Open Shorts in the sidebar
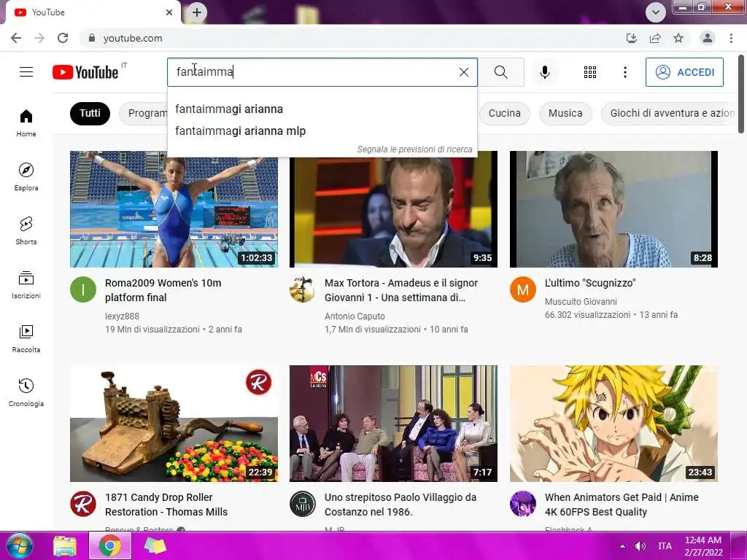Image resolution: width=747 pixels, height=560 pixels. point(26,231)
